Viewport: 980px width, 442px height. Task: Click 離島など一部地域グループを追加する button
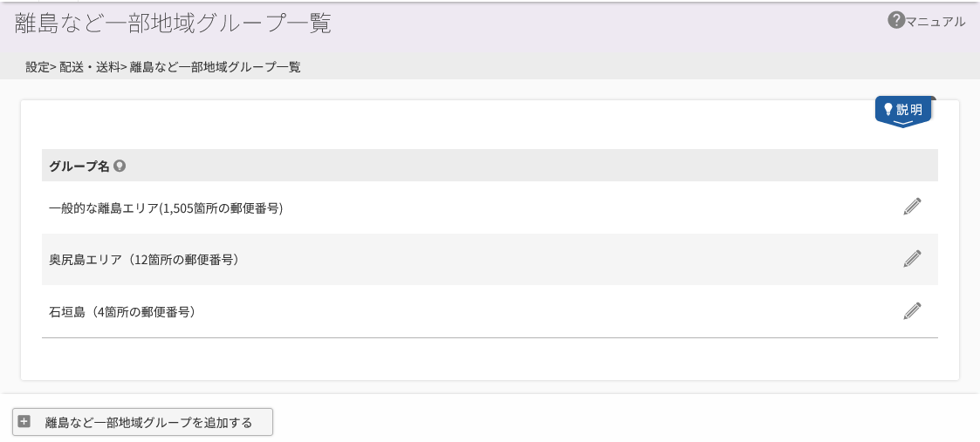tap(142, 422)
